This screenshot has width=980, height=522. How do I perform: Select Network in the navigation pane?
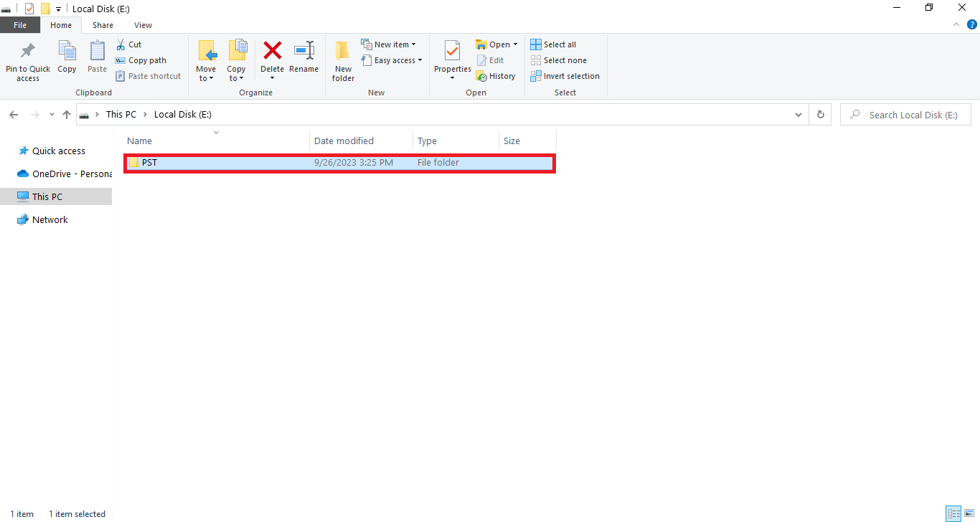[50, 220]
